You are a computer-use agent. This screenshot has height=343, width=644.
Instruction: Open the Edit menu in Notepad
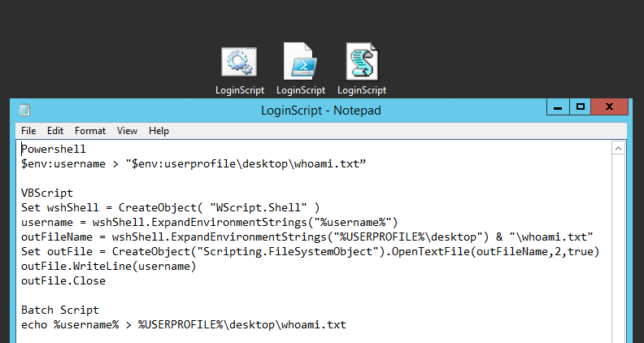point(55,131)
